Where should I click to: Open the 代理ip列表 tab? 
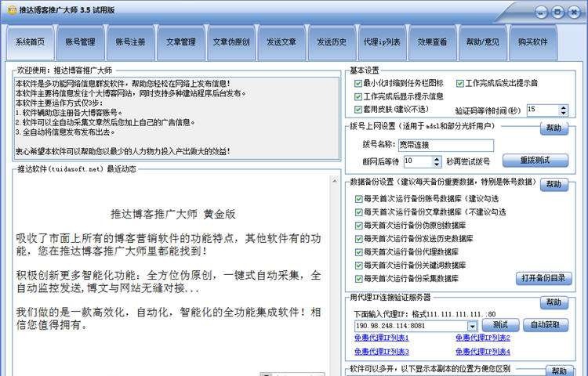(382, 42)
